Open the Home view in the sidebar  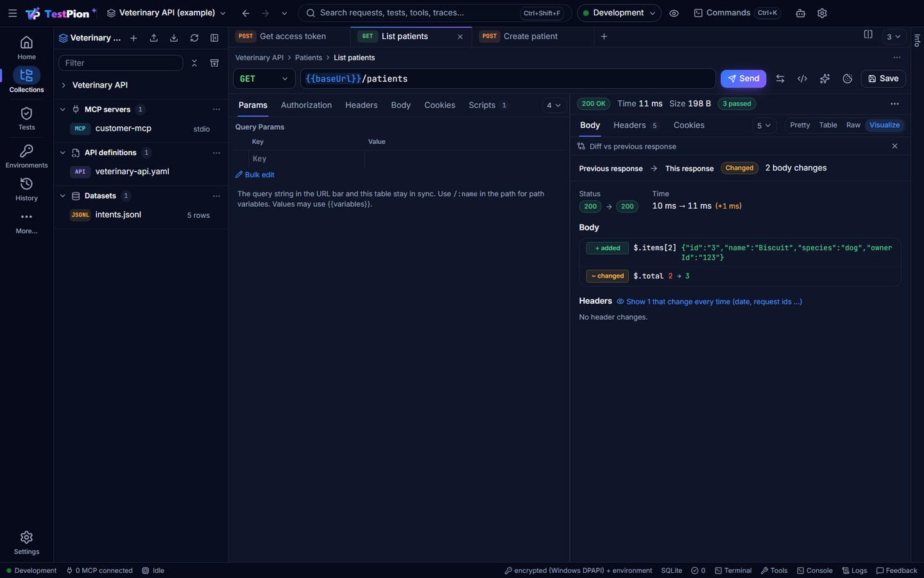[26, 48]
